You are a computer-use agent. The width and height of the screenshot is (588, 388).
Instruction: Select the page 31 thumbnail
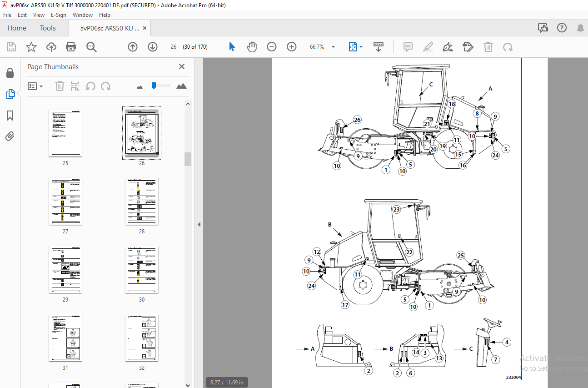tap(65, 338)
